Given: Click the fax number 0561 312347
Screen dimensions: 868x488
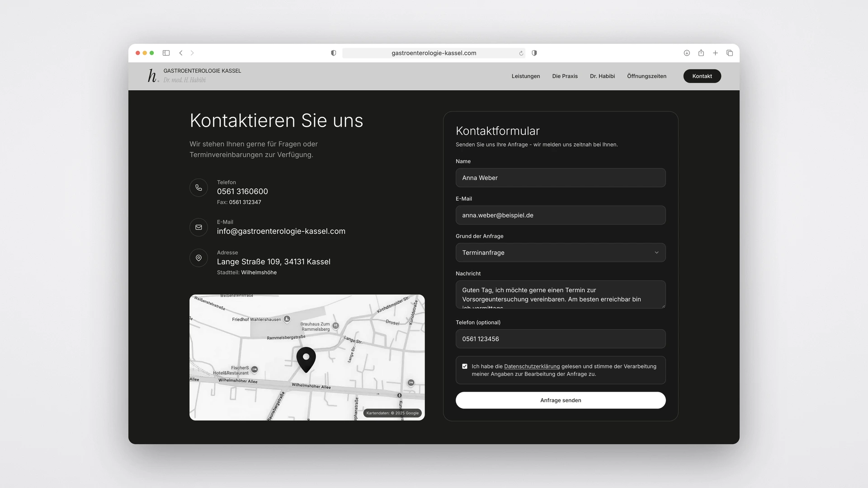Looking at the screenshot, I should click(x=245, y=202).
